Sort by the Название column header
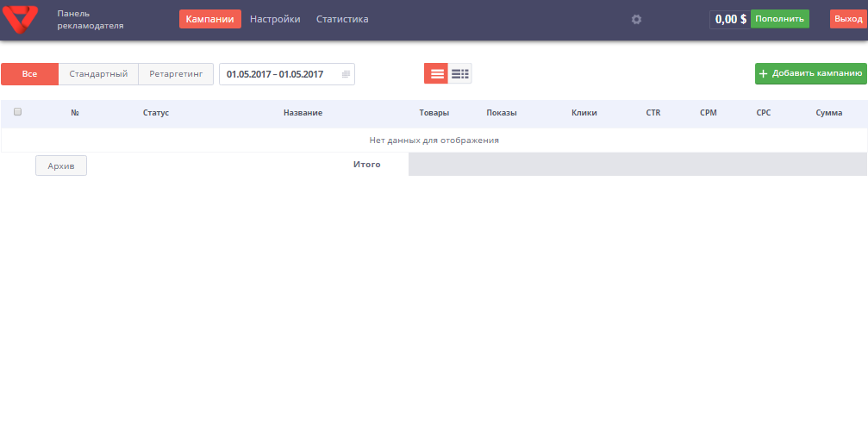Image resolution: width=868 pixels, height=431 pixels. 303,113
